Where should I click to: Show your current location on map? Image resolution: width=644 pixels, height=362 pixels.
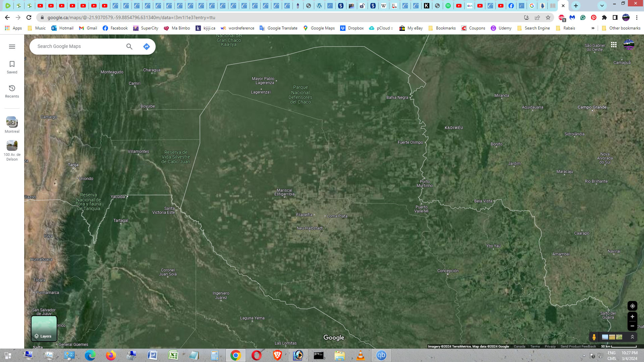(632, 306)
